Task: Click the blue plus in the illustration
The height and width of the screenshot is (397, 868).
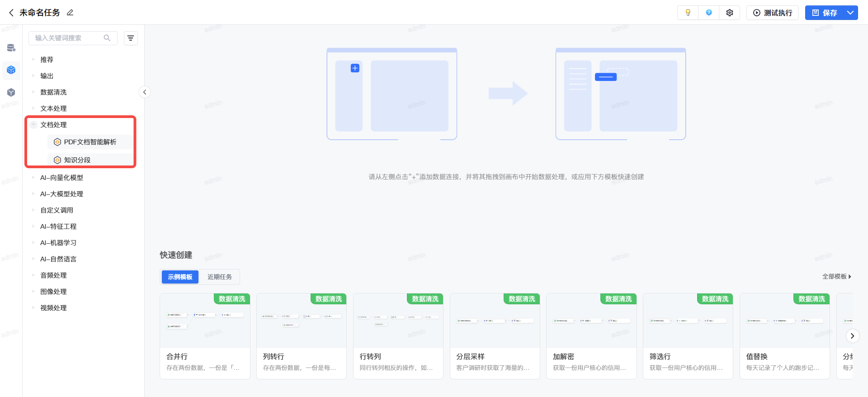Action: coord(355,68)
